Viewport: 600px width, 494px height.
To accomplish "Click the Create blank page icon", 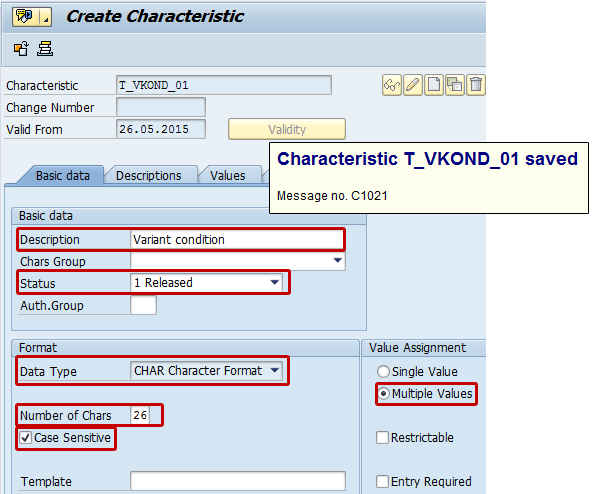I will [x=434, y=85].
